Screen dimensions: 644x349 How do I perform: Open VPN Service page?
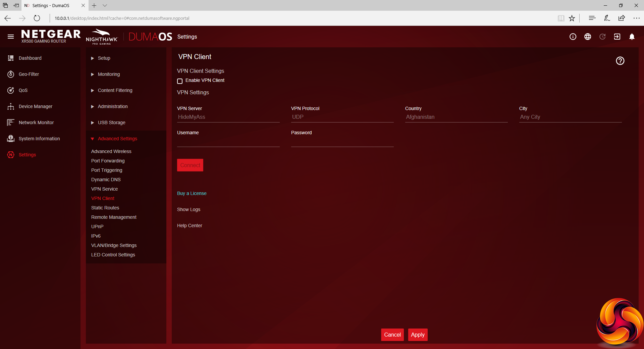pyautogui.click(x=104, y=189)
